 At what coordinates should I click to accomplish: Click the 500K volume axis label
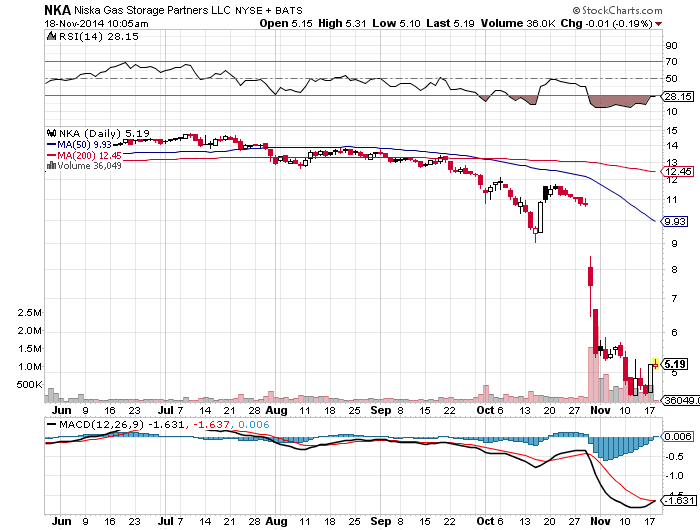click(29, 384)
